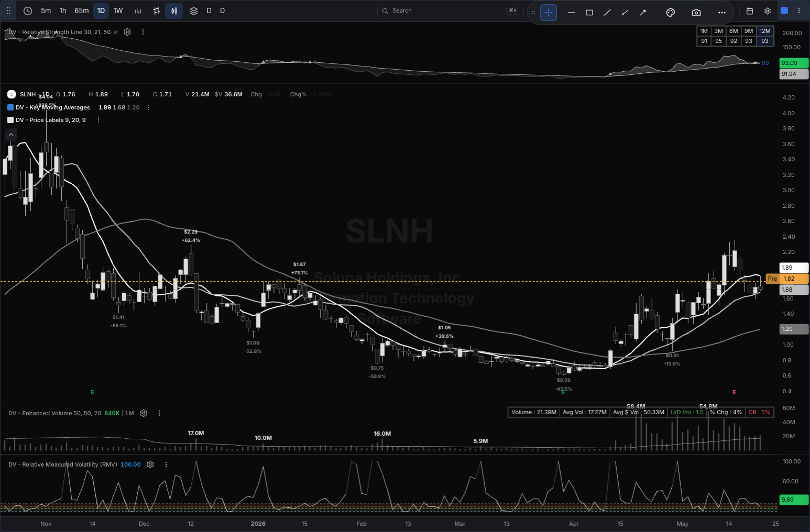Select the 9M relative strength period
The width and height of the screenshot is (810, 532).
click(749, 31)
